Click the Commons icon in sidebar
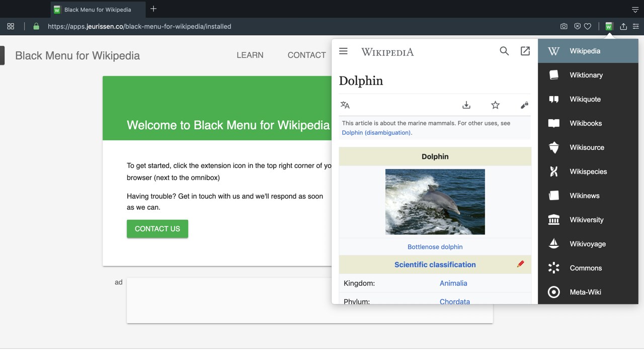 click(x=554, y=268)
